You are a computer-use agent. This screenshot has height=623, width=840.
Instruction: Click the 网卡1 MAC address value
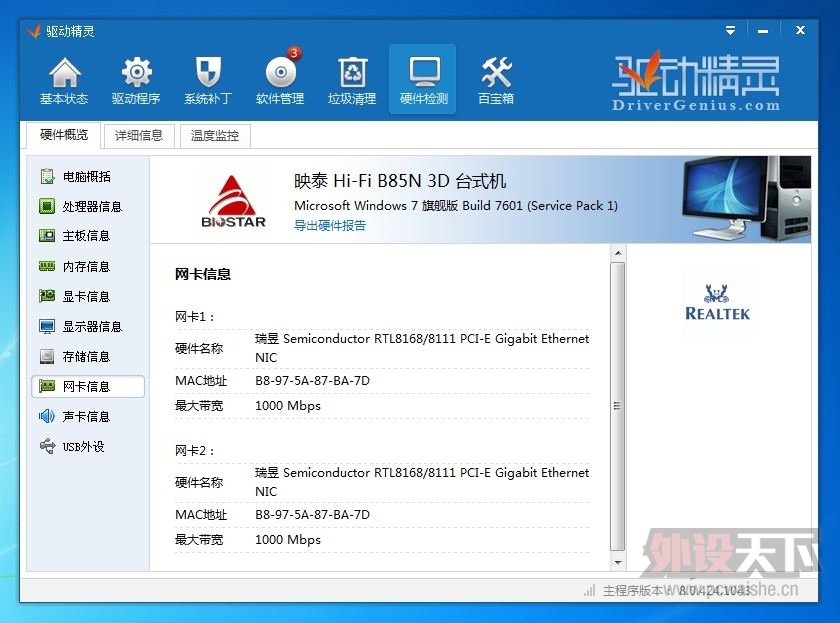coord(312,381)
